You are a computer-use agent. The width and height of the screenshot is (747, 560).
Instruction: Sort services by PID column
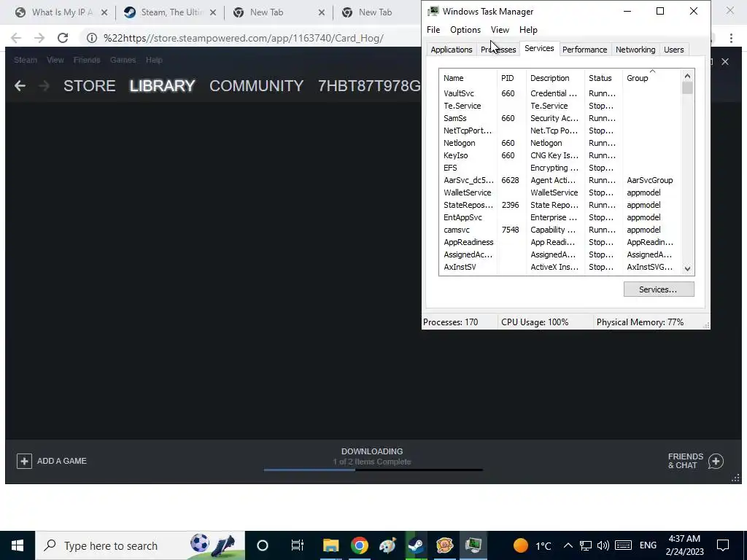point(511,78)
